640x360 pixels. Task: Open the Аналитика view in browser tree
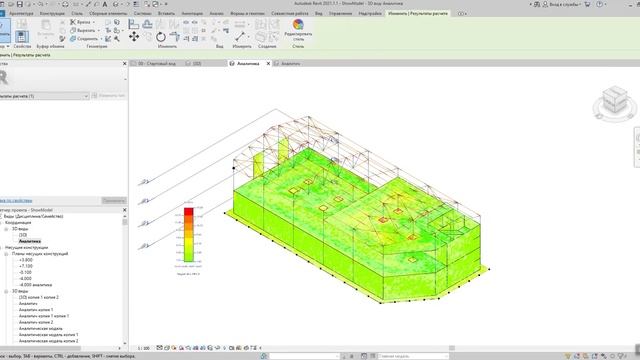click(30, 242)
